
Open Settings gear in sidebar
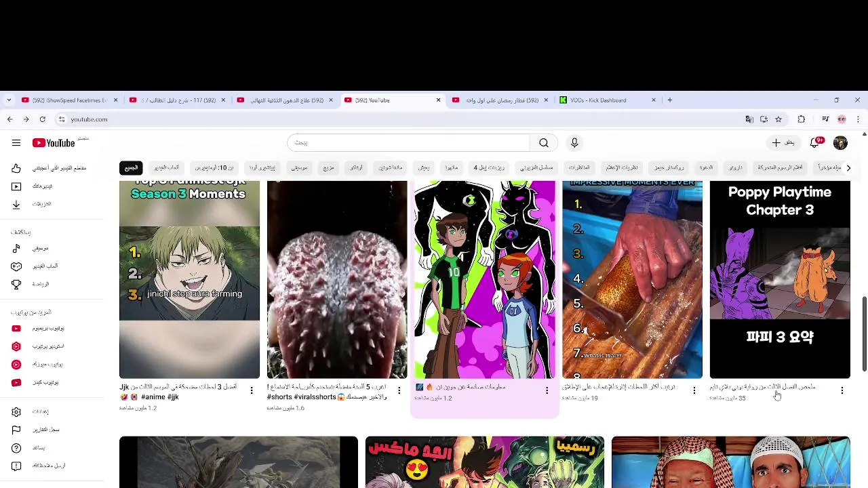pos(52,411)
